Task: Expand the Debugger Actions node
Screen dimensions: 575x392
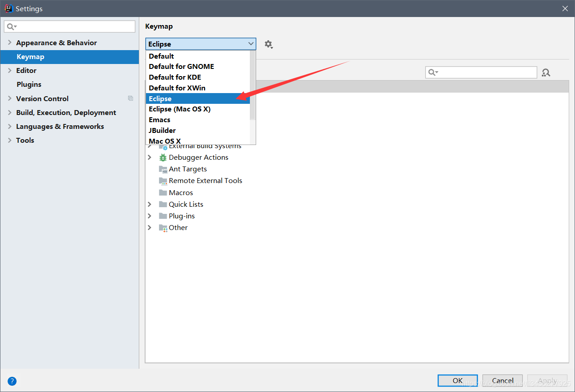Action: coord(150,158)
